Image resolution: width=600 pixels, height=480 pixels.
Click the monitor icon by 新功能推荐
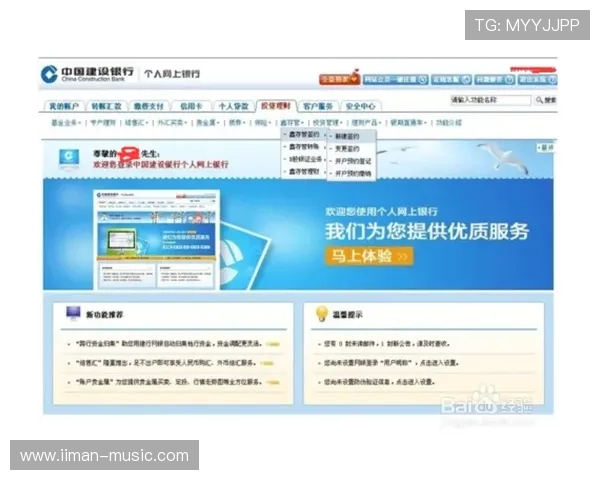(73, 313)
